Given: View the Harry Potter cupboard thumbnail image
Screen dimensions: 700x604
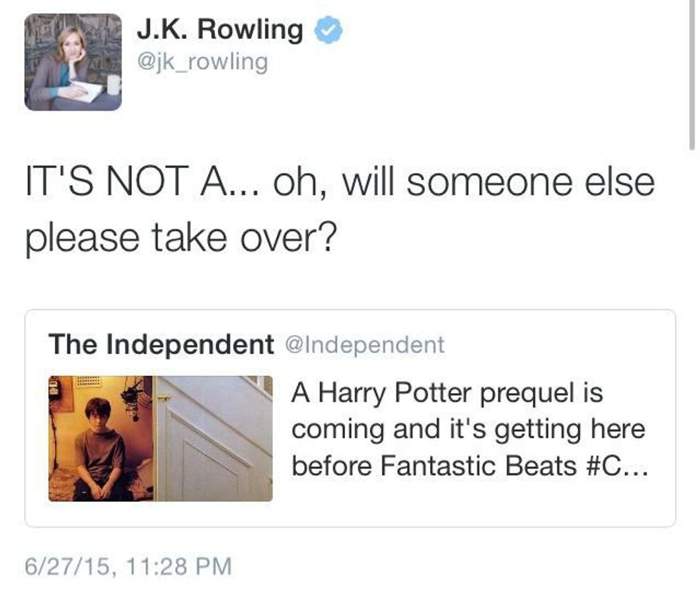Looking at the screenshot, I should [160, 438].
